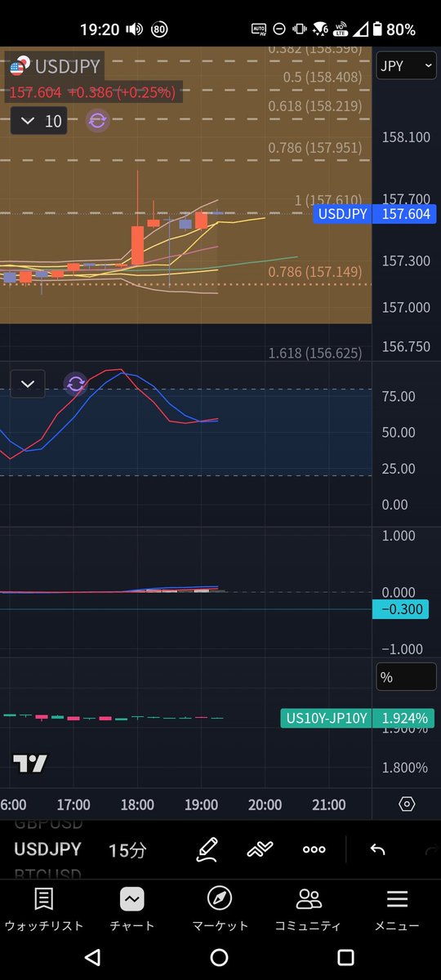This screenshot has width=441, height=980.
Task: Open the ウォッチリスト tab
Action: click(44, 909)
